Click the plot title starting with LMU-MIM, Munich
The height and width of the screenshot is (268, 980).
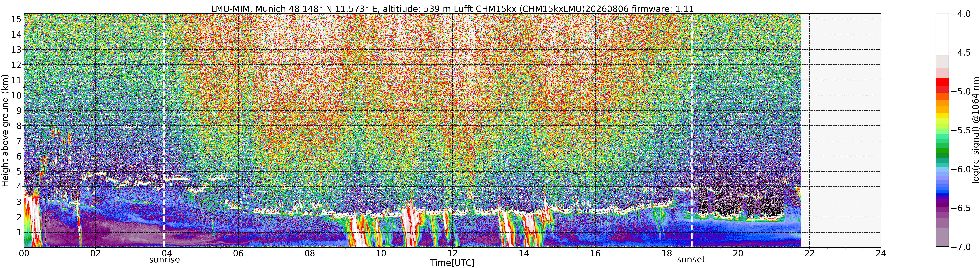[x=452, y=8]
